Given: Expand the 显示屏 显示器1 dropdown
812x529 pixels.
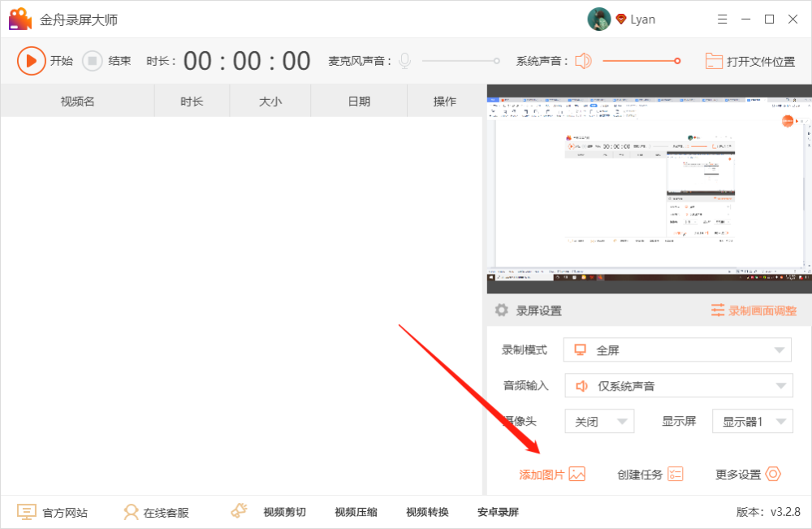Looking at the screenshot, I should click(x=753, y=421).
